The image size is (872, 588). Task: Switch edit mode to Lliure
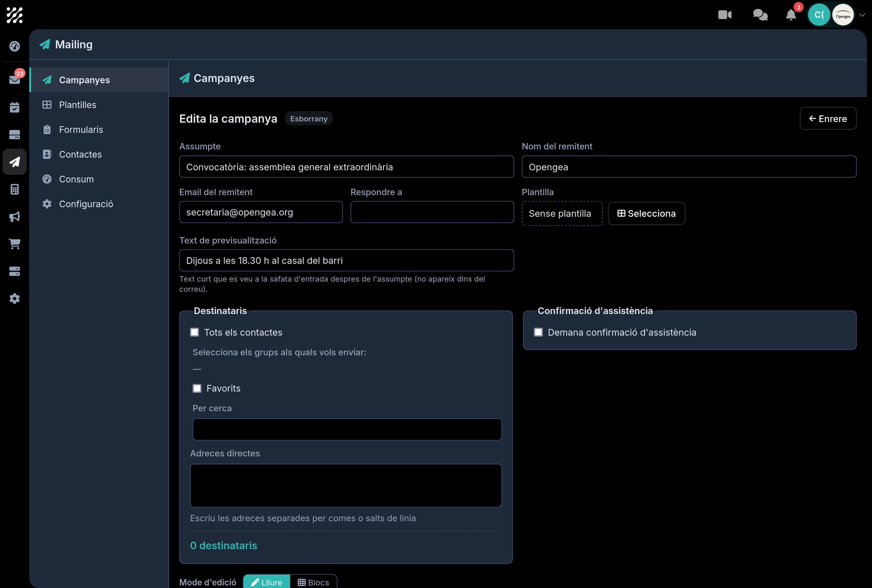(x=267, y=582)
